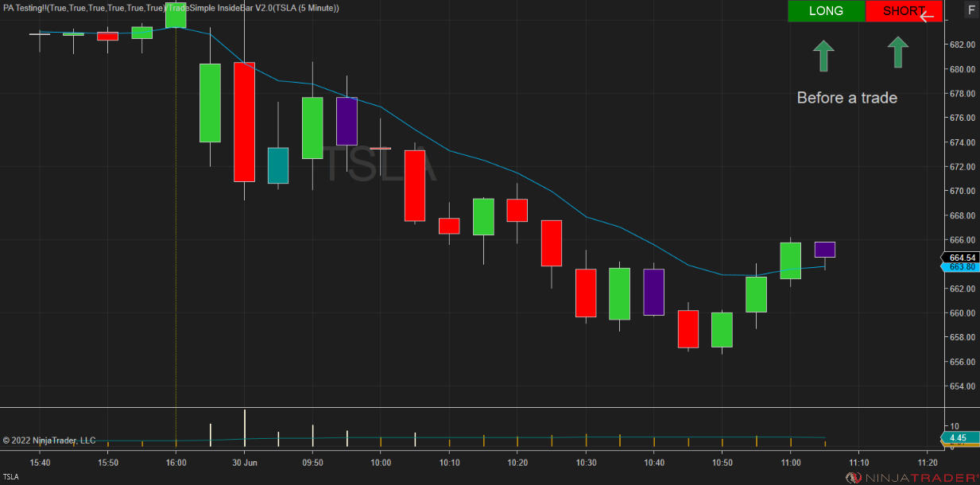
Task: Click the 10:00 time axis label
Action: tap(382, 462)
